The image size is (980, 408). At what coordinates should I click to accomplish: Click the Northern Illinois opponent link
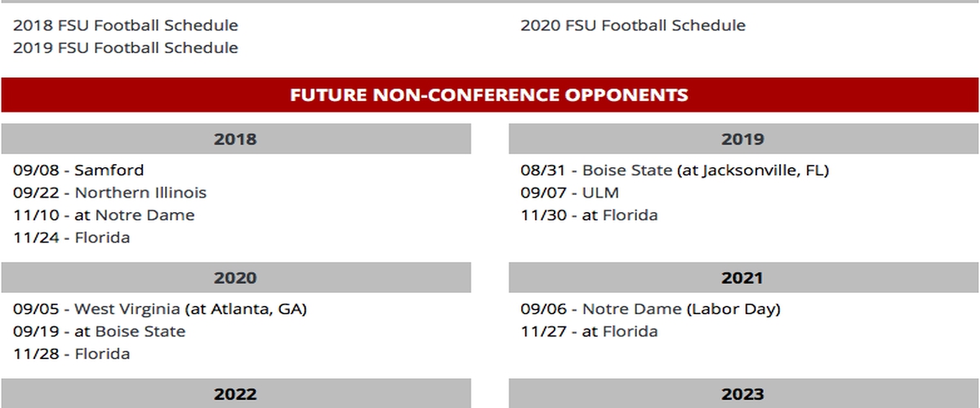pyautogui.click(x=140, y=193)
